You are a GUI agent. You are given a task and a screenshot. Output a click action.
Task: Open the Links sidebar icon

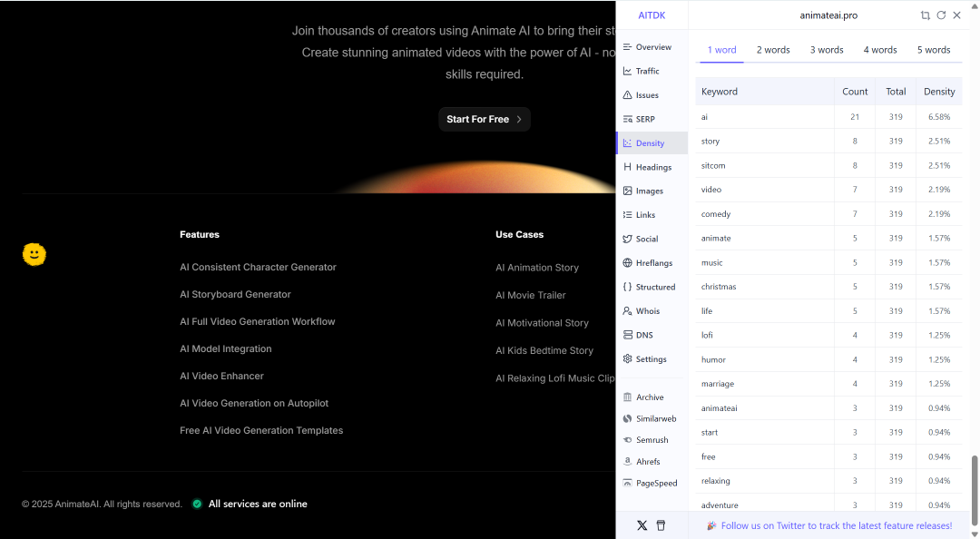627,214
